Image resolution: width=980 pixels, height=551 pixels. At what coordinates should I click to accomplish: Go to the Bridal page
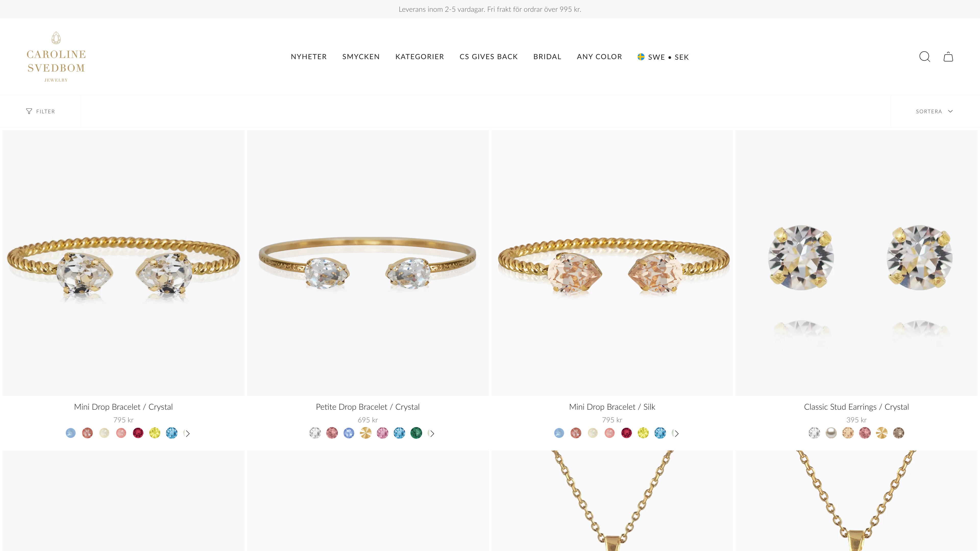[x=547, y=57]
